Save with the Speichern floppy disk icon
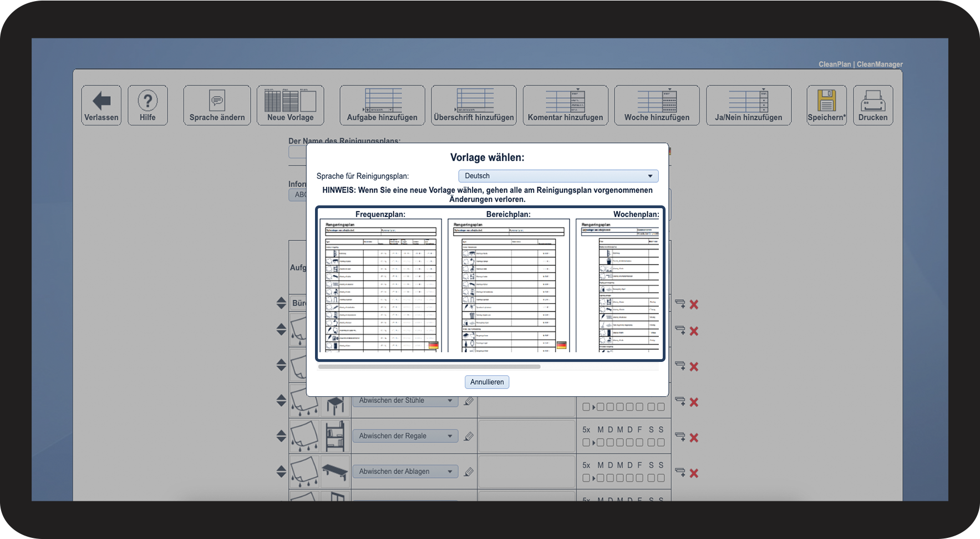Image resolution: width=980 pixels, height=539 pixels. [x=826, y=100]
